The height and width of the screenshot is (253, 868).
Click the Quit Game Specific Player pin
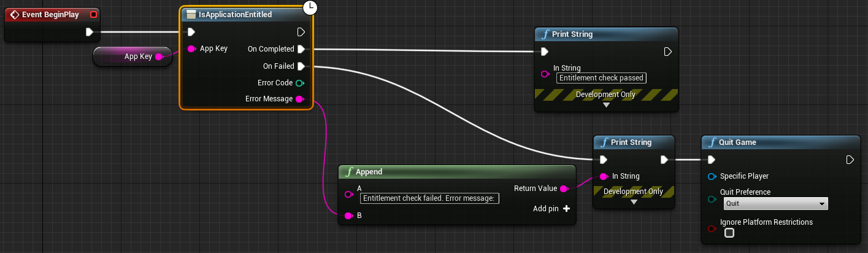712,177
